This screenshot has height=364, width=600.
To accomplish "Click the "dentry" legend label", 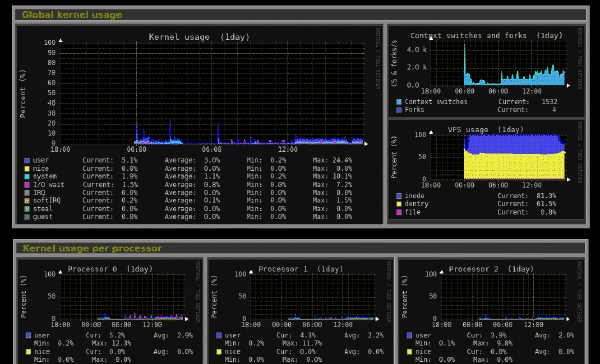I will [x=416, y=204].
